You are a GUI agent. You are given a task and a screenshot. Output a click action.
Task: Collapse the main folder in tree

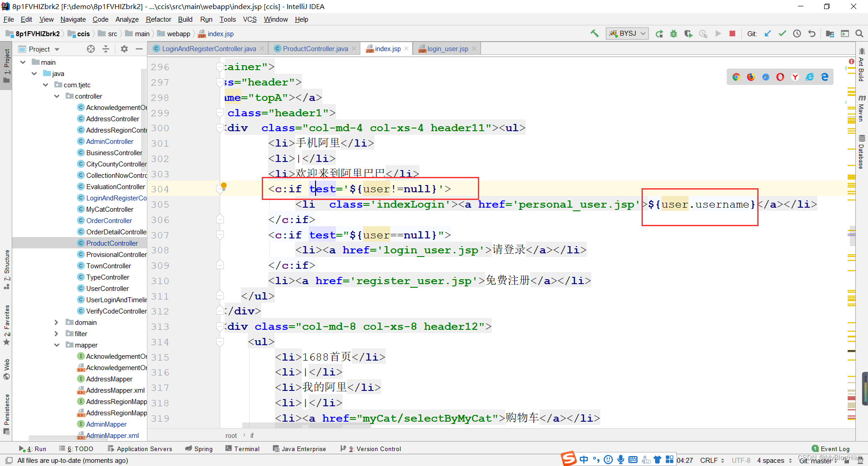point(23,62)
